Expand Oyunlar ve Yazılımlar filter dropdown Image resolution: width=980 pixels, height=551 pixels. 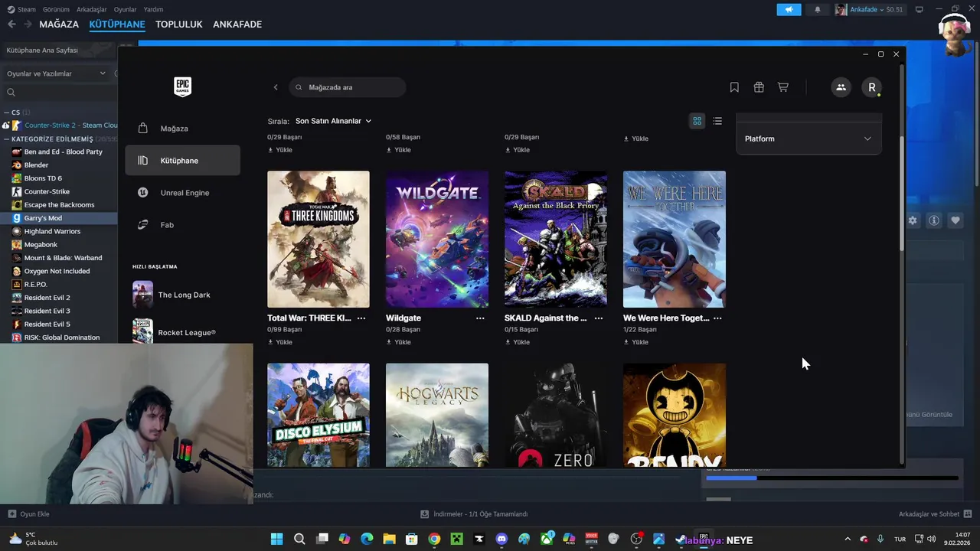point(56,73)
